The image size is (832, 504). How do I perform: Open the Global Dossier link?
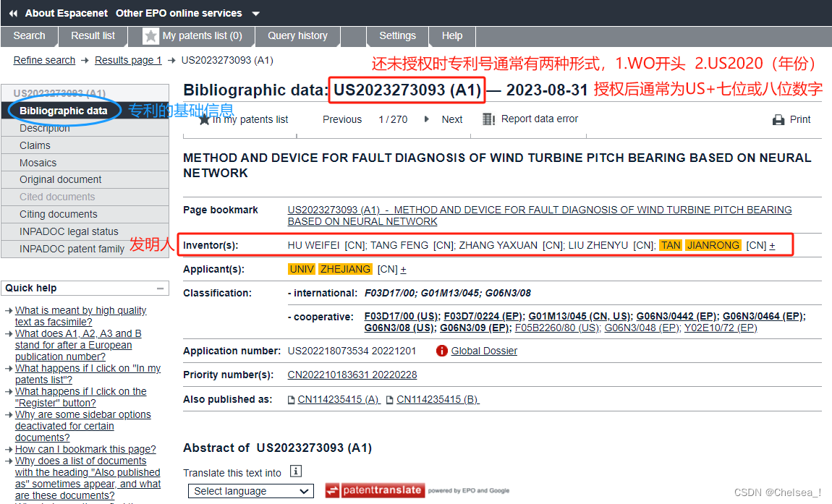click(x=484, y=351)
